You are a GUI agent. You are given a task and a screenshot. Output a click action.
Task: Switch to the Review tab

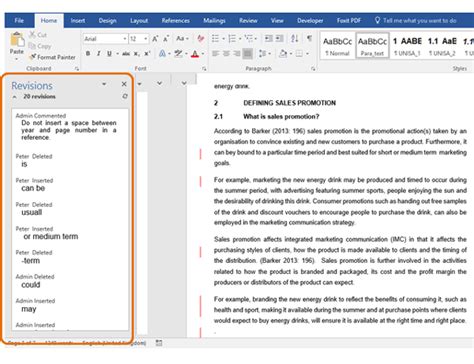[x=248, y=21]
